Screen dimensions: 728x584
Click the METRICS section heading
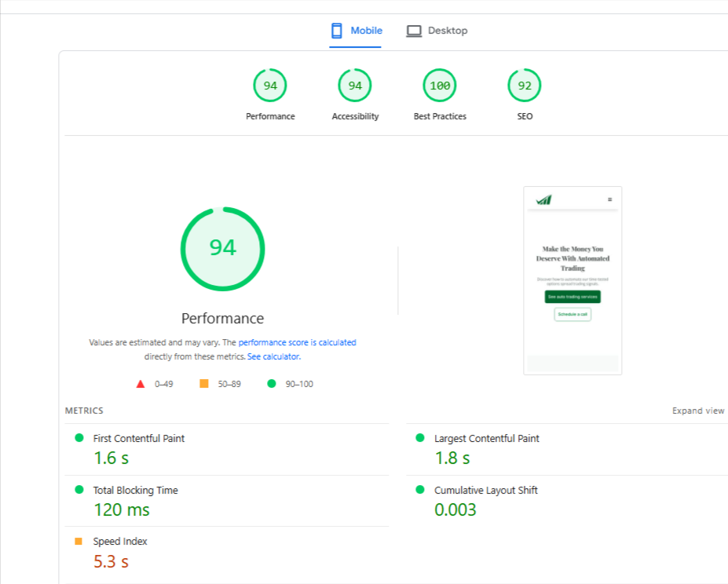84,411
